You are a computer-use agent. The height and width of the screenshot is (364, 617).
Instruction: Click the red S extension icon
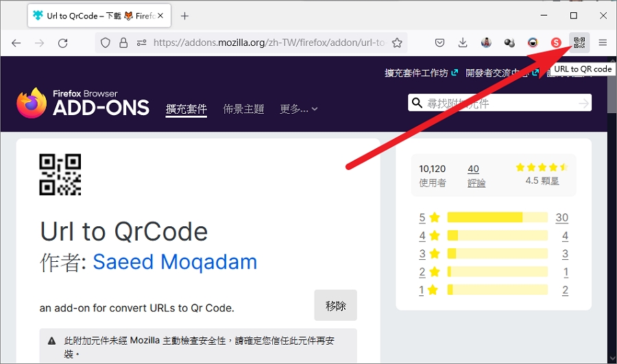555,43
